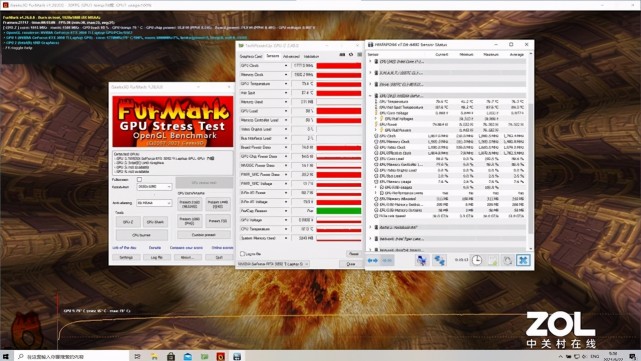Screen dimensions: 641x361
Task: Click the HWiNFO expand/collapse arrows icon
Action: pos(372,260)
